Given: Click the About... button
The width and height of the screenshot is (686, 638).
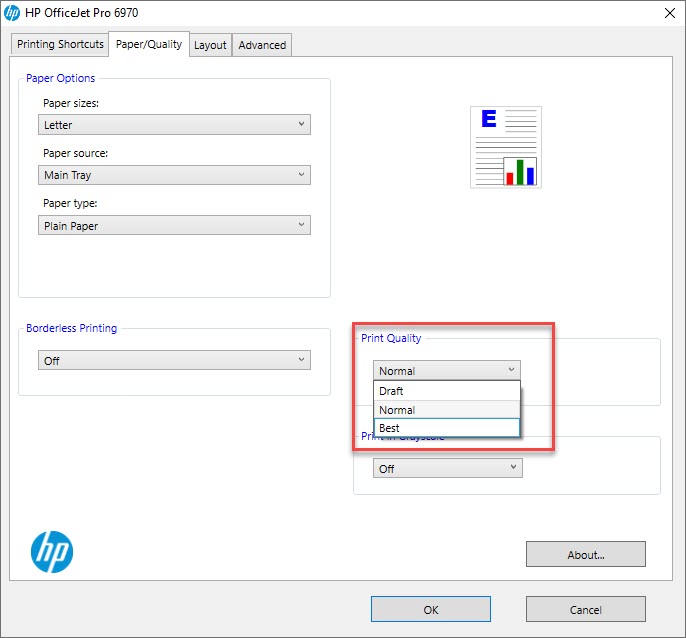Looking at the screenshot, I should (x=585, y=554).
